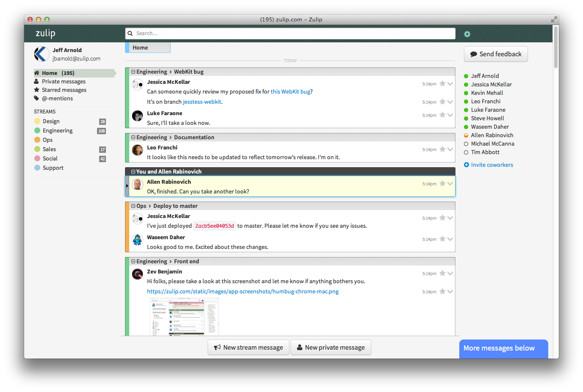583x392 pixels.
Task: Click the Private messages person icon
Action: (x=37, y=81)
